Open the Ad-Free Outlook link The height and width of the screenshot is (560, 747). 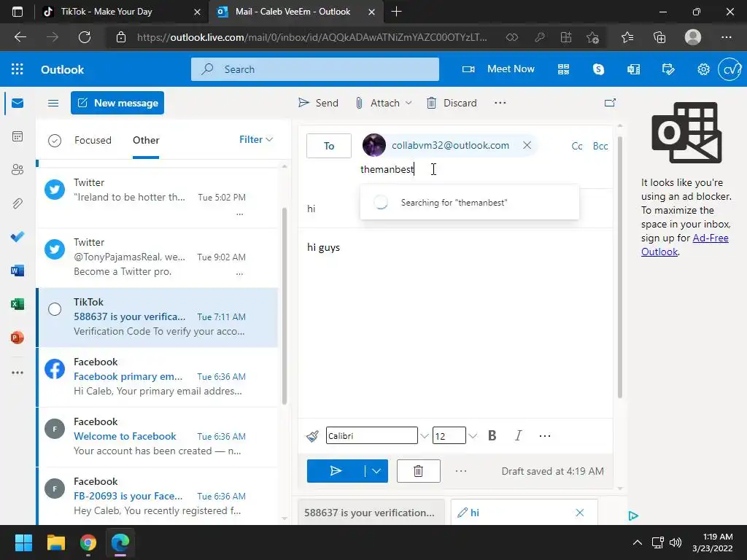tap(684, 245)
